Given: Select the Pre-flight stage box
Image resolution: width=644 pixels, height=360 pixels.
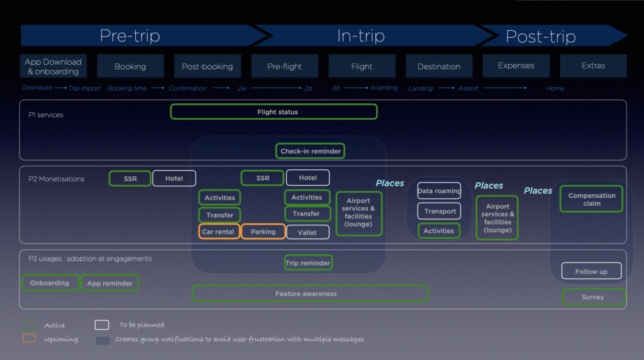Looking at the screenshot, I should pyautogui.click(x=284, y=66).
